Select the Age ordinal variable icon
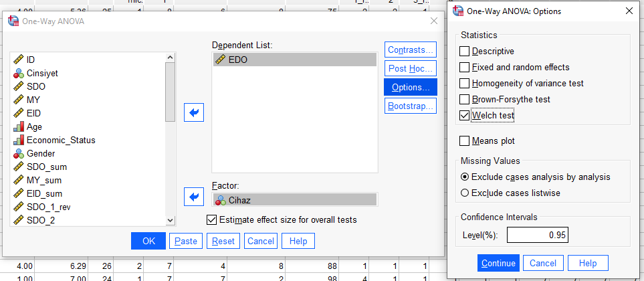Viewport: 644px width, 281px height. coord(19,126)
